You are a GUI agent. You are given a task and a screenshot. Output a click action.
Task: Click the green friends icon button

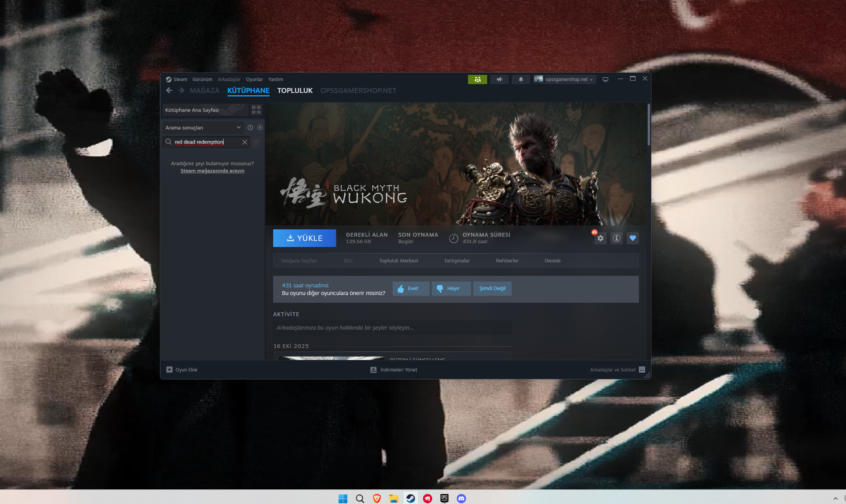tap(477, 80)
